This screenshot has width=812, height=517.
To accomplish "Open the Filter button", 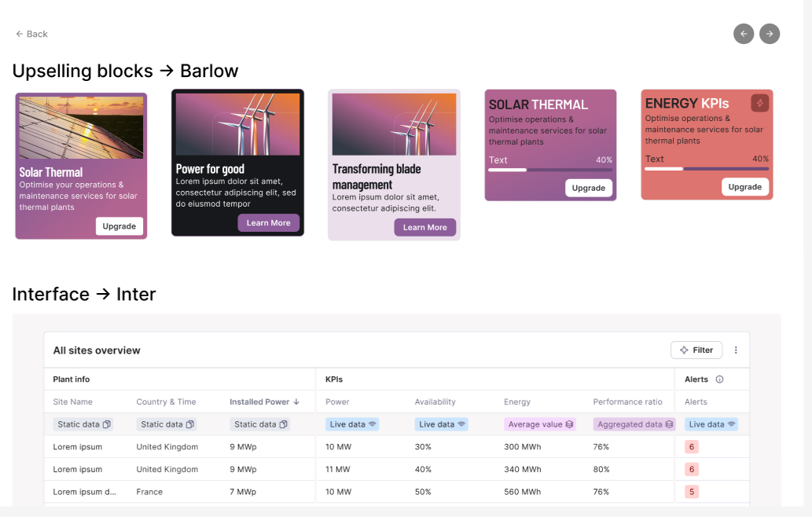I will 696,350.
